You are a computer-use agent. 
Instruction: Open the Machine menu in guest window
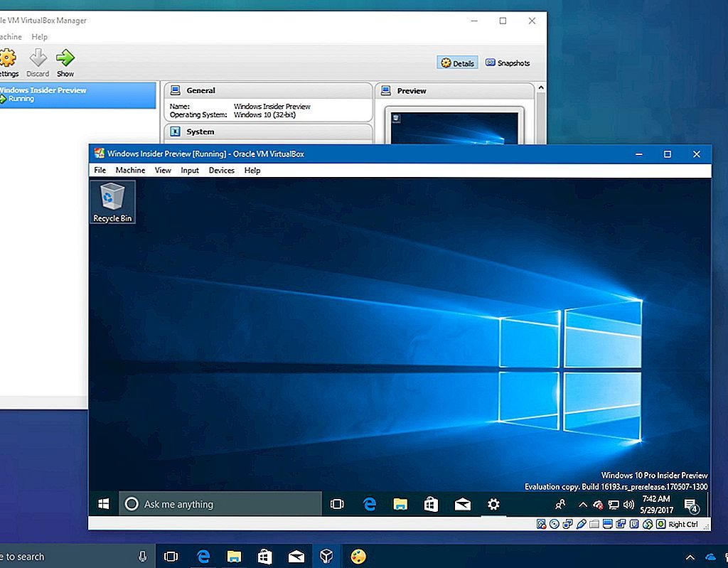pos(130,170)
